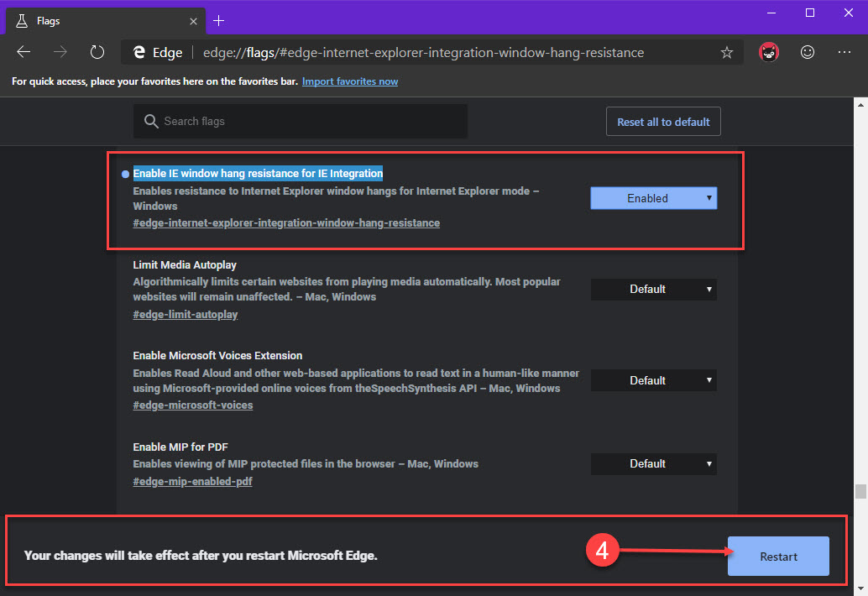This screenshot has height=596, width=868.
Task: Close the Flags tab
Action: point(193,21)
